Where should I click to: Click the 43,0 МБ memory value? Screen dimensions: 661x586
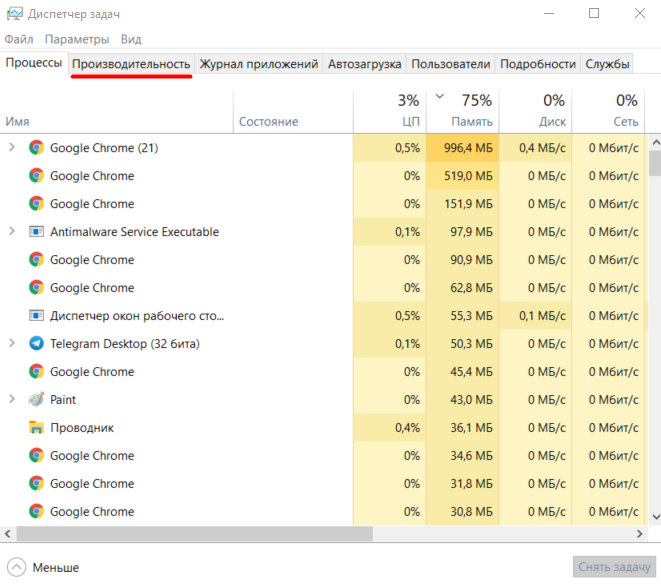point(471,400)
